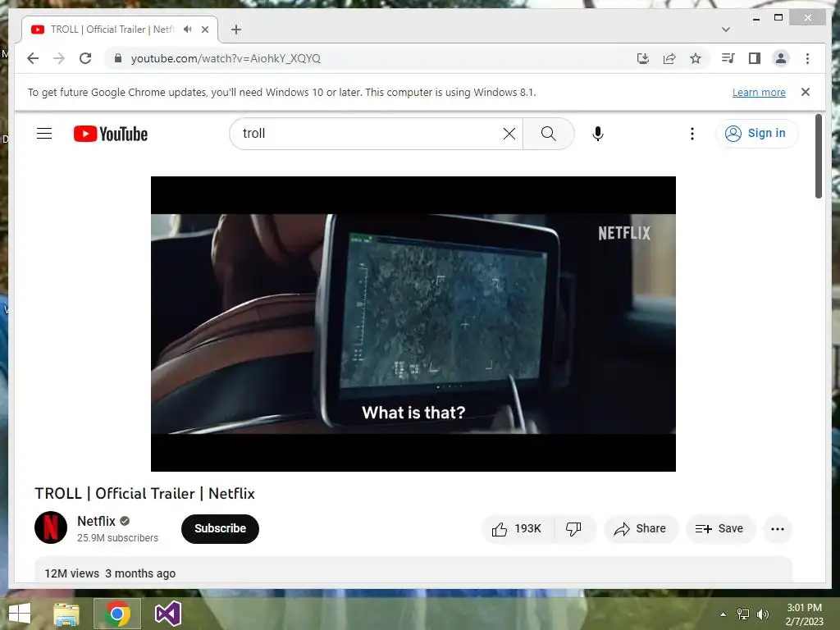The height and width of the screenshot is (630, 840).
Task: Open the YouTube hamburger guide menu
Action: [44, 134]
